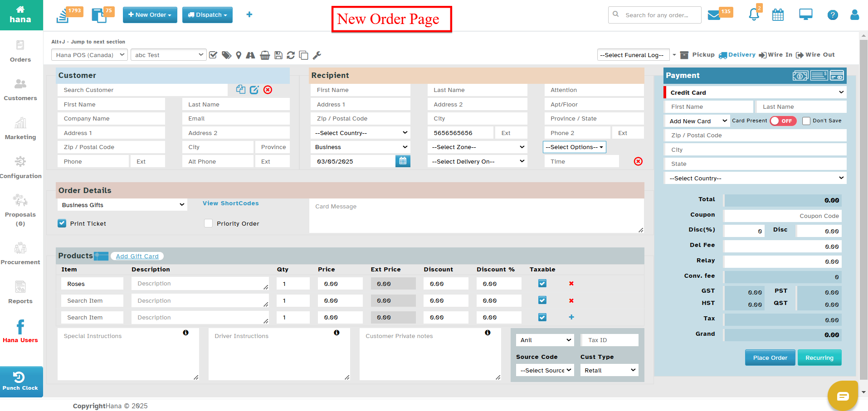Open the delivery date calendar picker

pyautogui.click(x=403, y=161)
